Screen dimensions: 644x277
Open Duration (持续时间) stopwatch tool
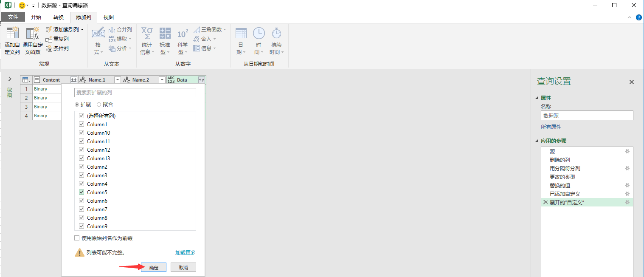click(276, 41)
